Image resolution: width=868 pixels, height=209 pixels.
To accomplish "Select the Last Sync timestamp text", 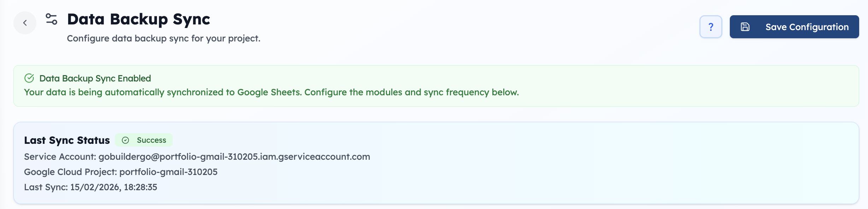I will (90, 188).
